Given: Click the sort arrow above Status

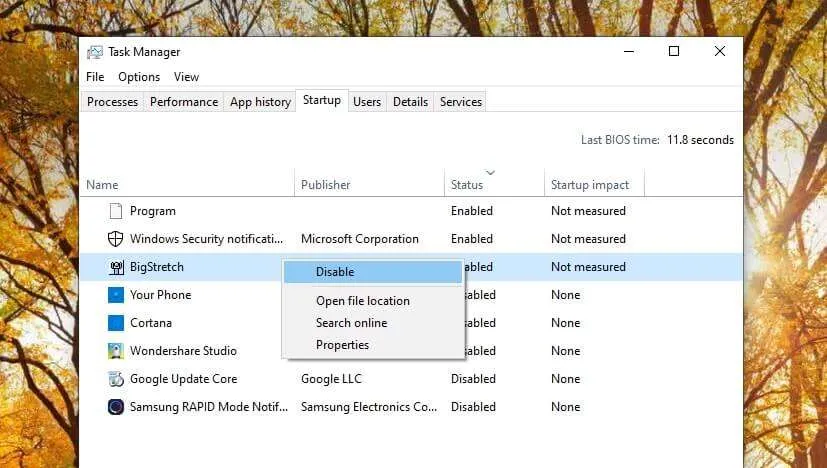Looking at the screenshot, I should pyautogui.click(x=491, y=173).
